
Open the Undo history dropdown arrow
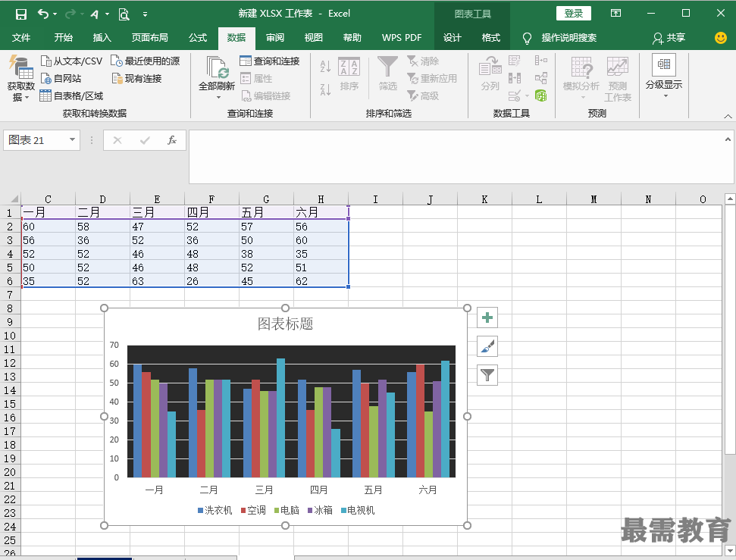pos(55,14)
